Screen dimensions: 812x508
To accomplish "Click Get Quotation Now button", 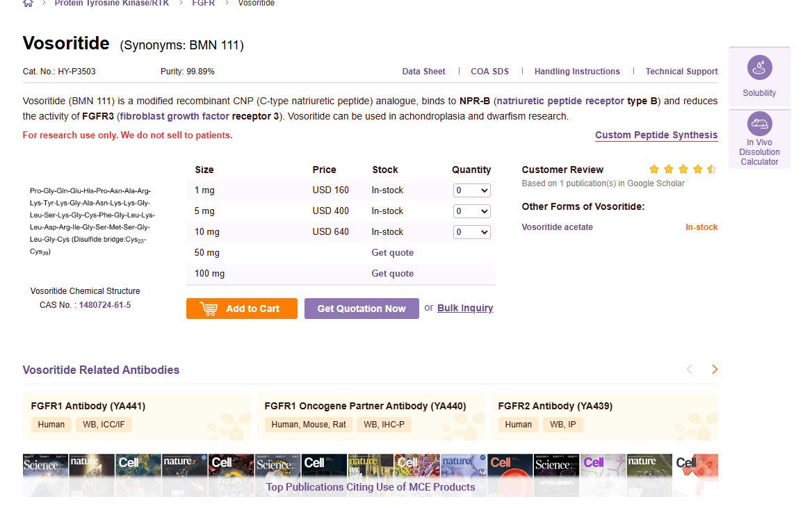I will tap(362, 309).
